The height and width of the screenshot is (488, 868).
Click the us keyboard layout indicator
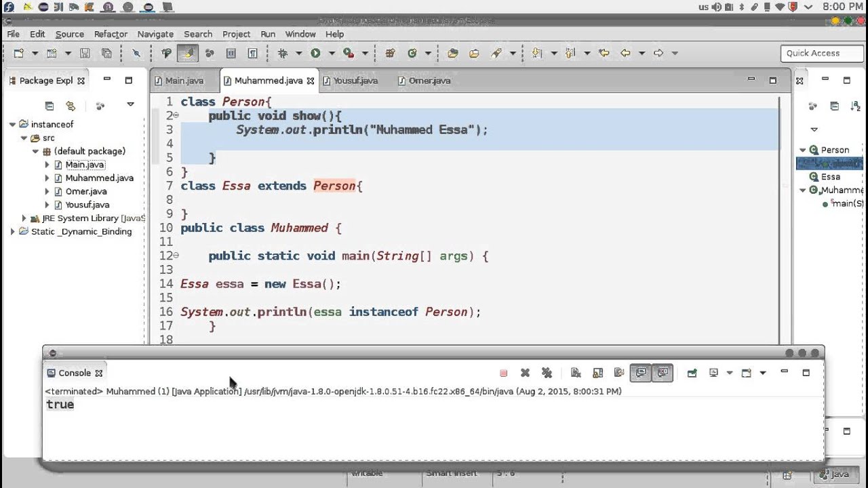[x=703, y=7]
